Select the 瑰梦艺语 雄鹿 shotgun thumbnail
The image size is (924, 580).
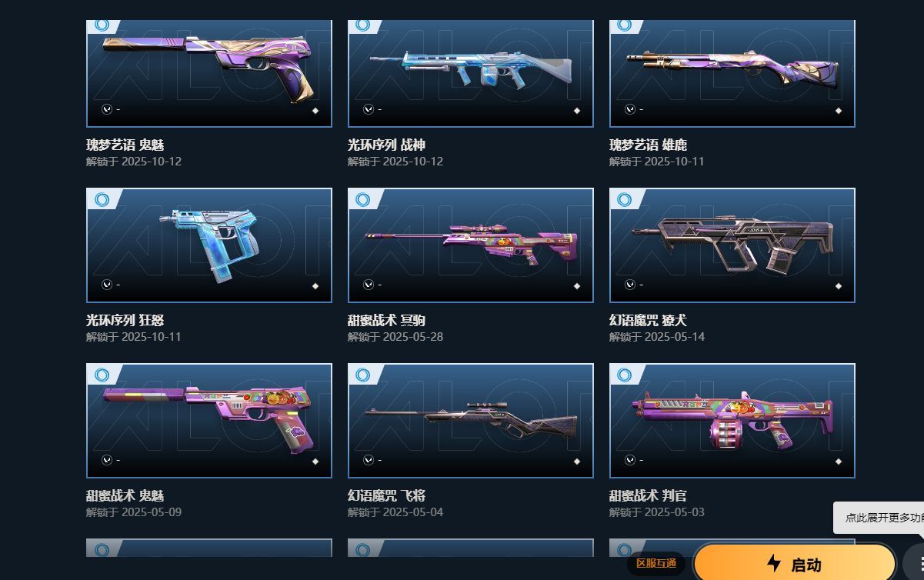(732, 73)
